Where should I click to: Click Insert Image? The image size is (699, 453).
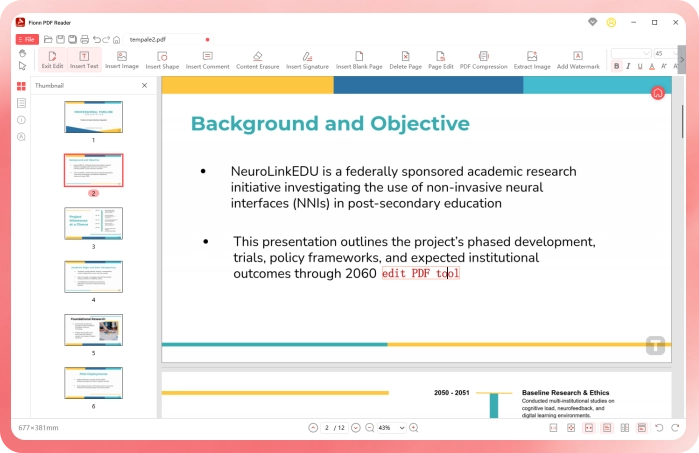122,59
